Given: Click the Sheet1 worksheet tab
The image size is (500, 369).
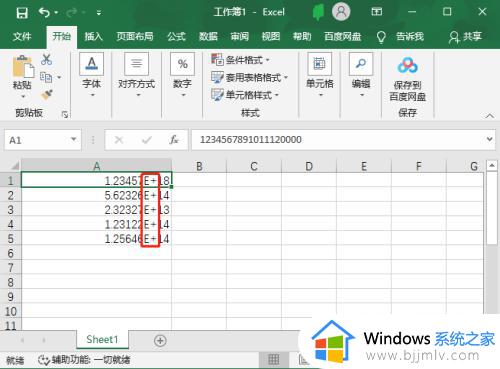Looking at the screenshot, I should click(102, 339).
